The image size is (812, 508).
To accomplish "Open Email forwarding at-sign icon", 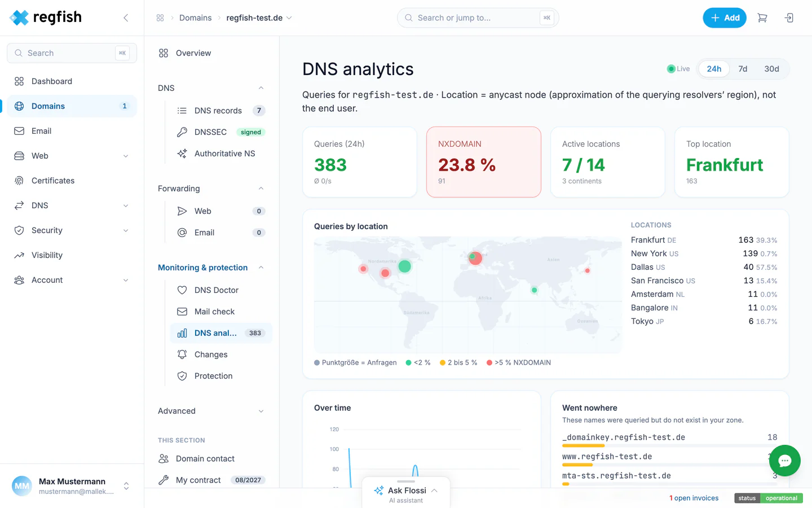I will point(182,233).
